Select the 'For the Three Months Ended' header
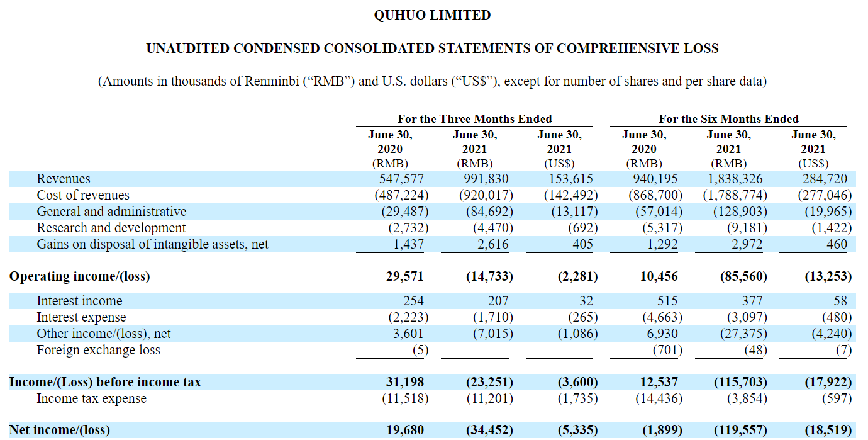868x440 pixels. (474, 119)
